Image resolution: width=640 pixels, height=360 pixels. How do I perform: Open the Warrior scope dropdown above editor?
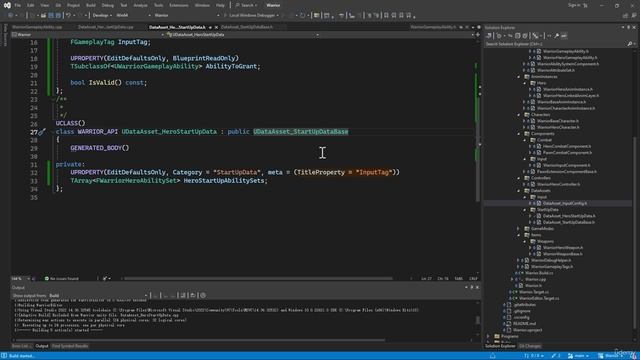coord(88,35)
